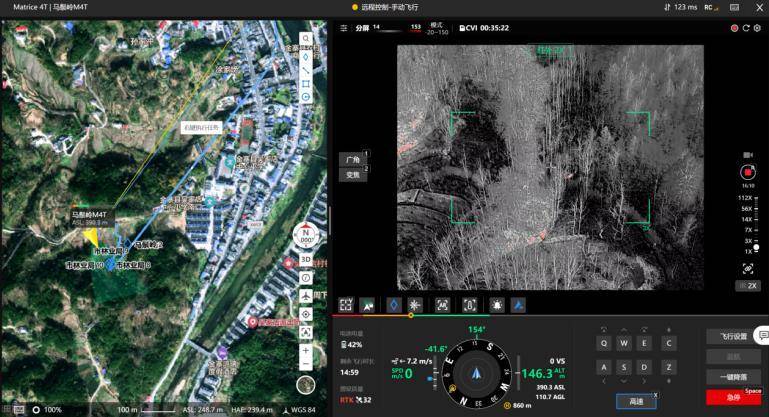Viewport: 769px width, 417px height.
Task: Click the W forward control key
Action: pyautogui.click(x=624, y=343)
